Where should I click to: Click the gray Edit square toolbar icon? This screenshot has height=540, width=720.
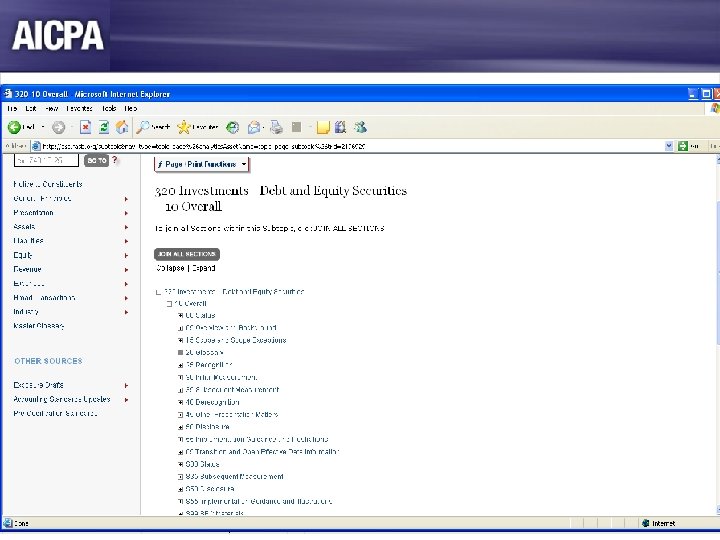tap(297, 127)
